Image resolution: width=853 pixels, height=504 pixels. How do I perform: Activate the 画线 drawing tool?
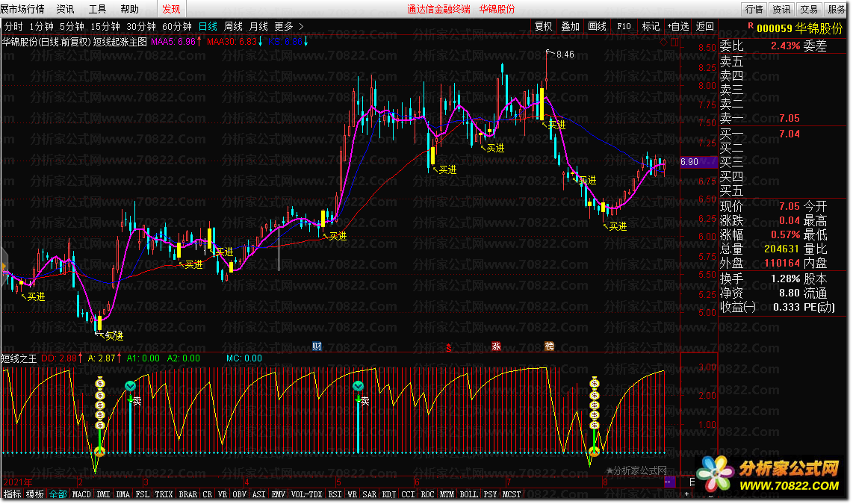597,26
